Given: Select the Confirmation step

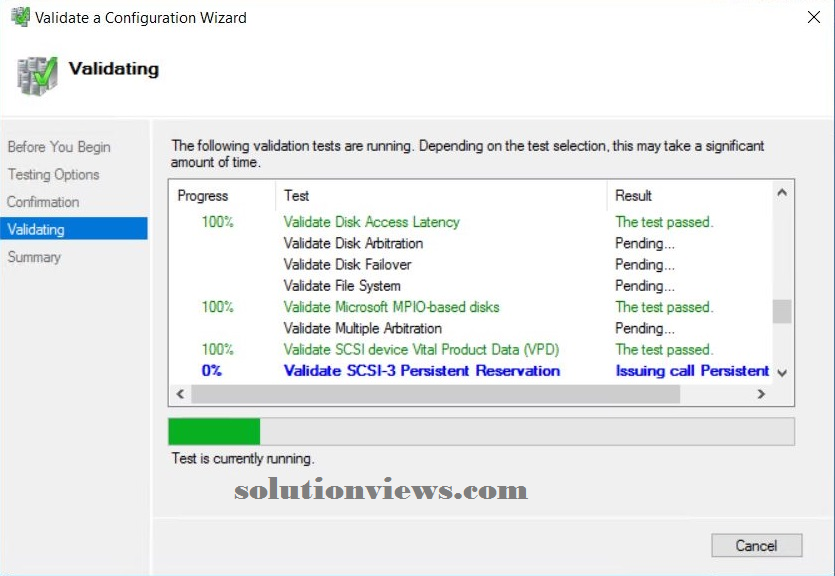Looking at the screenshot, I should point(43,202).
